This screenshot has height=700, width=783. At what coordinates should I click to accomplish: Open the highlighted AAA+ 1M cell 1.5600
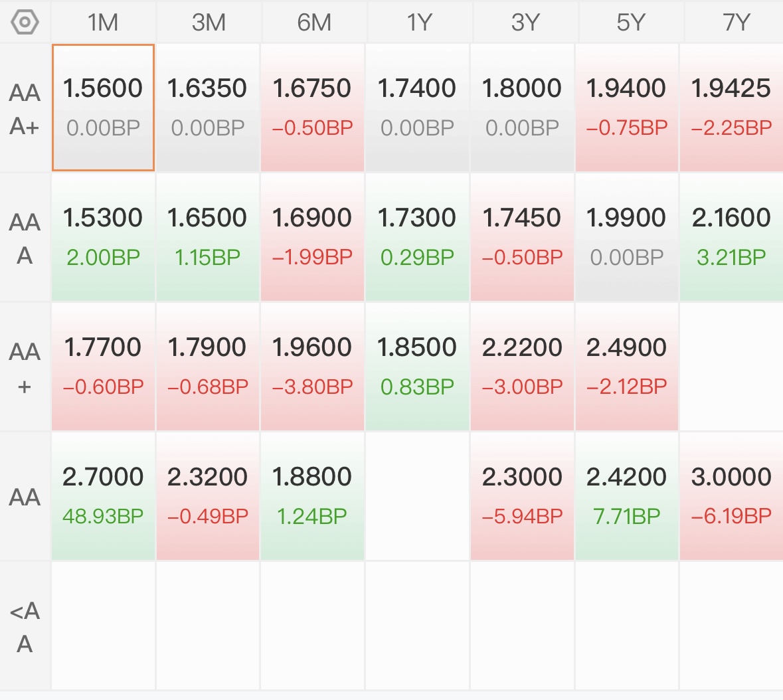coord(103,108)
